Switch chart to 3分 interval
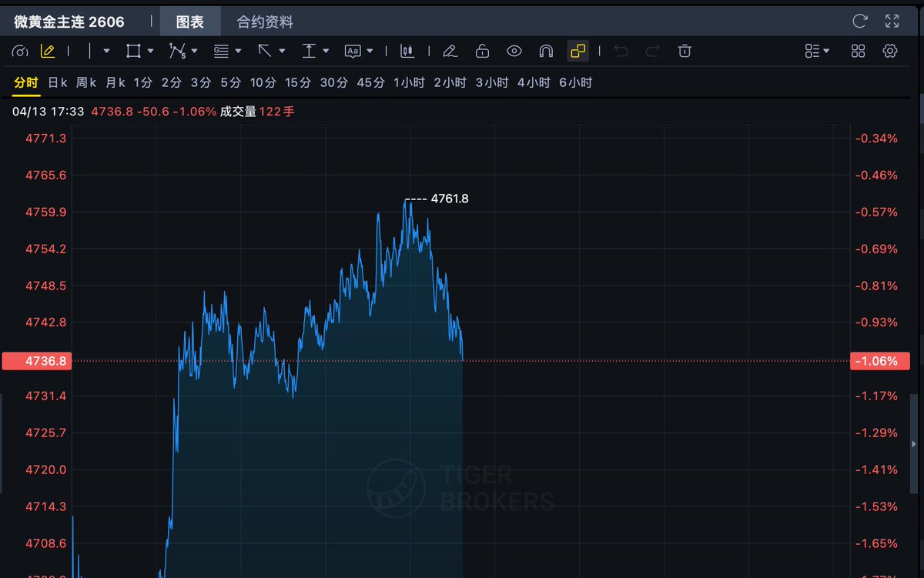Image resolution: width=924 pixels, height=578 pixels. coord(200,82)
